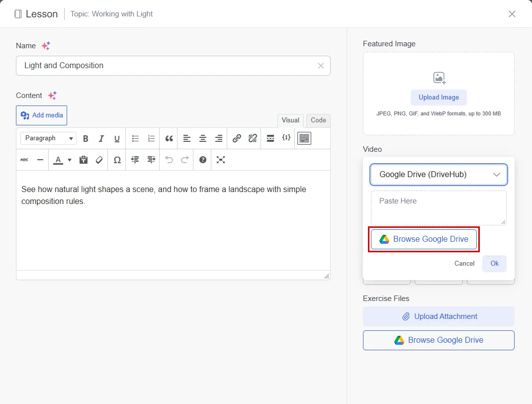This screenshot has width=532, height=404.
Task: Clear formatting with the eraser
Action: click(99, 160)
